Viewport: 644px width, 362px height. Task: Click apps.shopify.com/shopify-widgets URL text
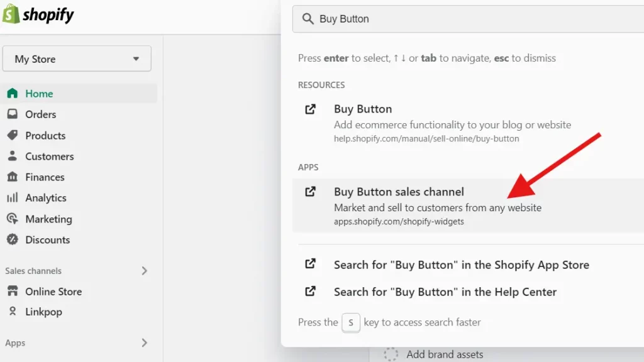(x=399, y=222)
